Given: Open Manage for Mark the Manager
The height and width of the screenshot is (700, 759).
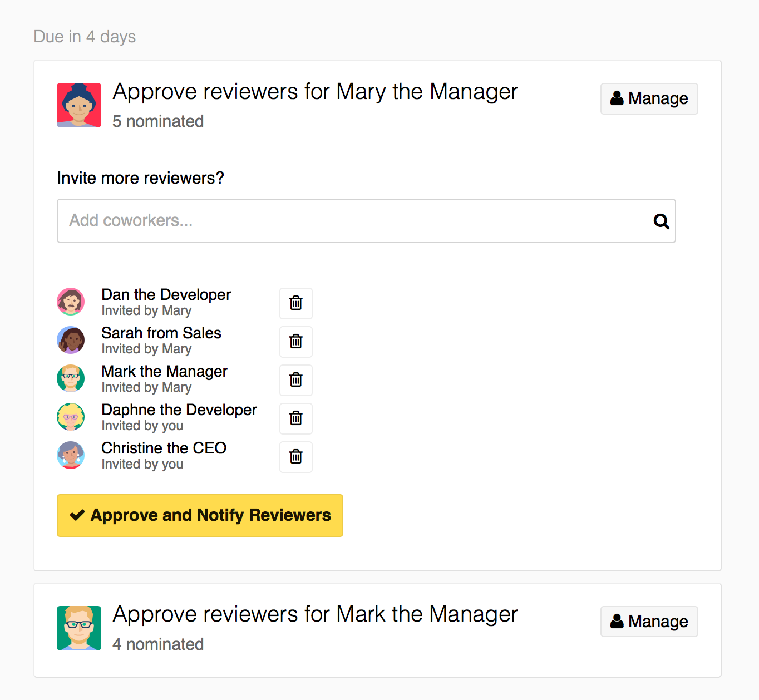Looking at the screenshot, I should [x=649, y=622].
